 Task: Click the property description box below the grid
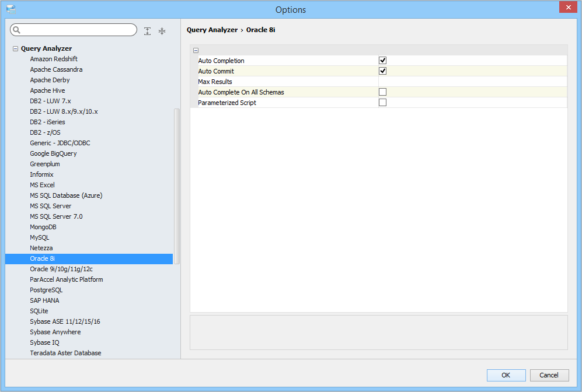tap(379, 332)
